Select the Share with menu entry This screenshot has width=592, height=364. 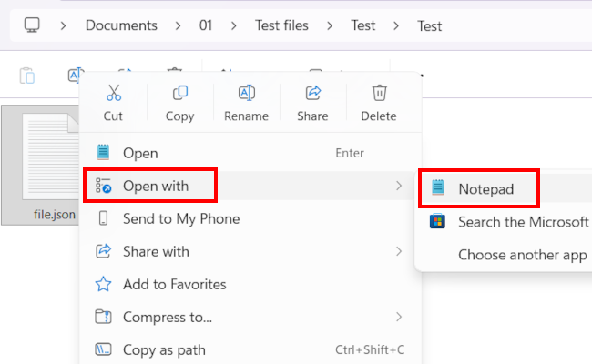[x=250, y=251]
